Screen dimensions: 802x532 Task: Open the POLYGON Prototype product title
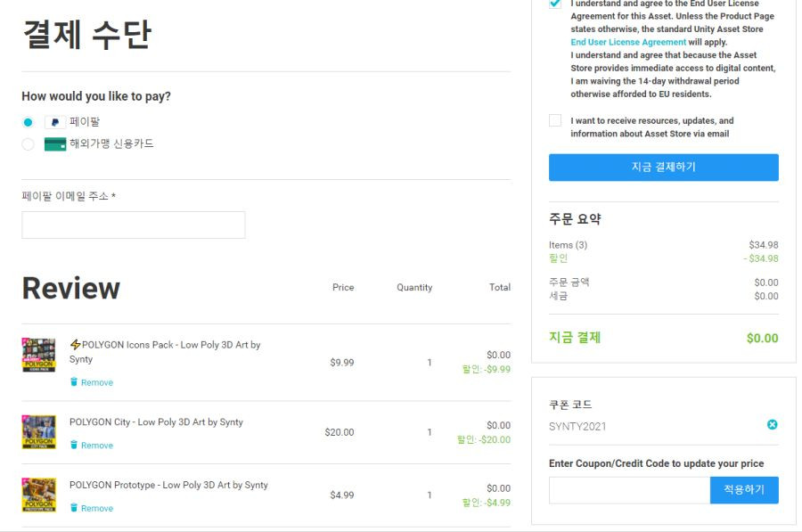168,485
